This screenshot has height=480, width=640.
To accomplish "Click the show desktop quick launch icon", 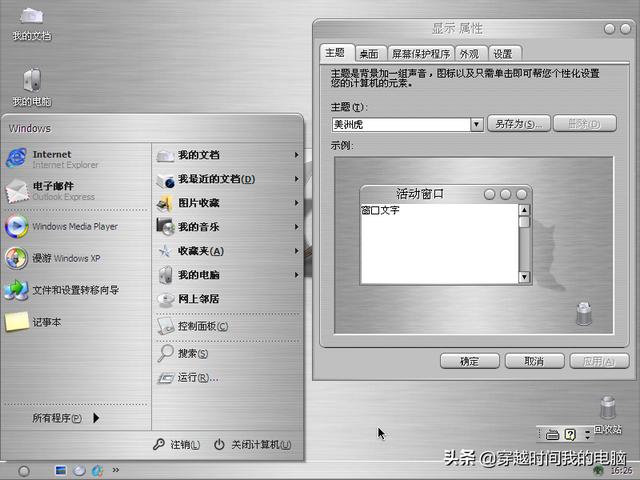I will click(x=61, y=471).
